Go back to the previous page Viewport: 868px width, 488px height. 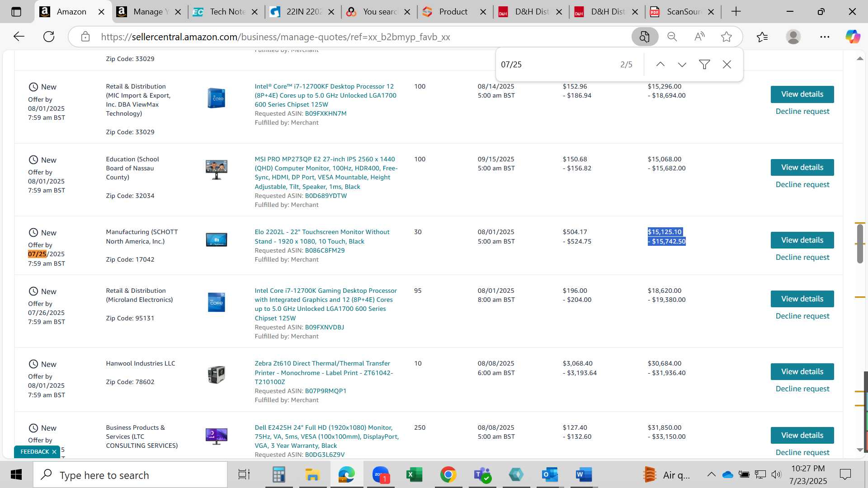19,37
